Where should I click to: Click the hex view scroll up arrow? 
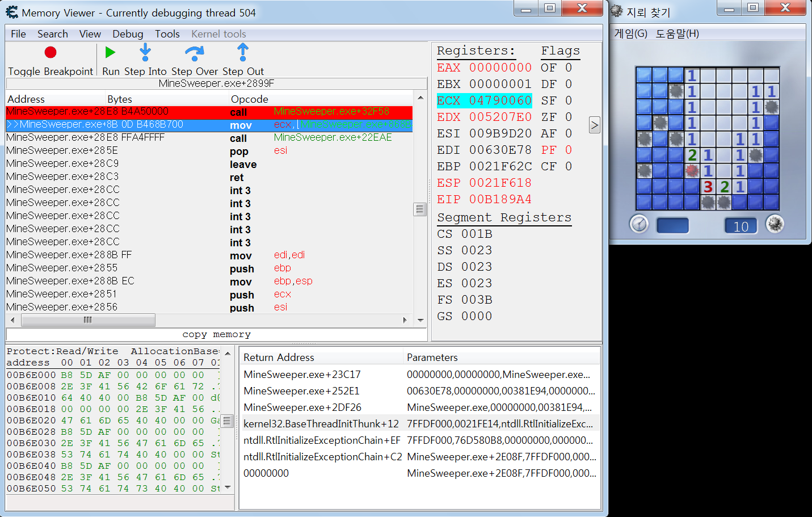click(x=228, y=353)
